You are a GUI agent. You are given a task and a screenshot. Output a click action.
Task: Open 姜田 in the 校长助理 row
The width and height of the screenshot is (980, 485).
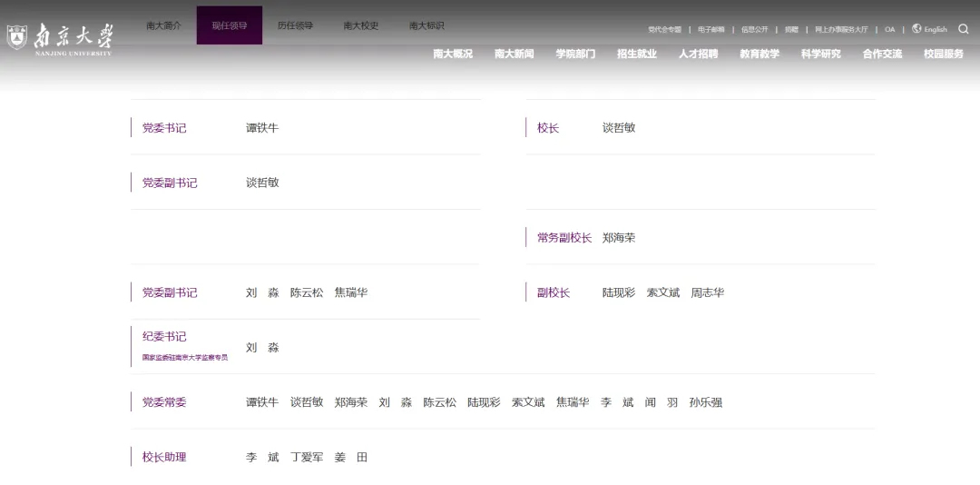(x=351, y=457)
